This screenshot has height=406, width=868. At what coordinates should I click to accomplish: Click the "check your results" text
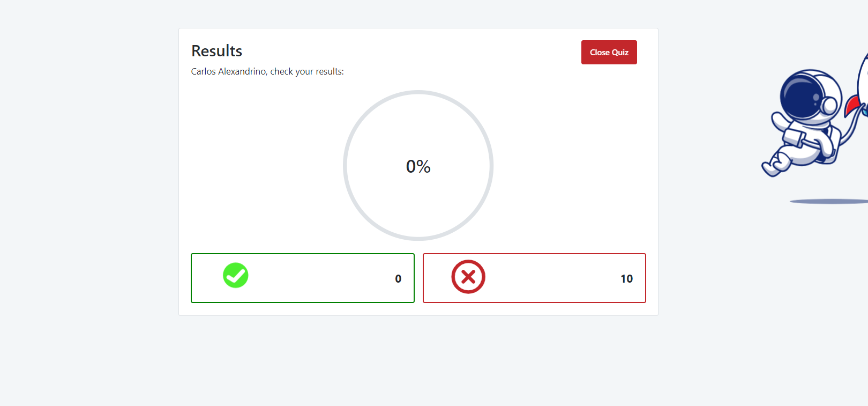pos(306,72)
